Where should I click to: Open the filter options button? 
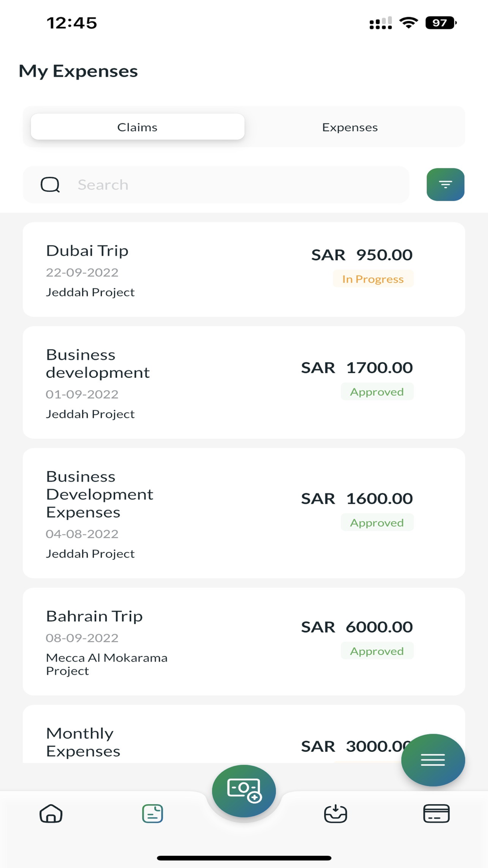click(445, 185)
